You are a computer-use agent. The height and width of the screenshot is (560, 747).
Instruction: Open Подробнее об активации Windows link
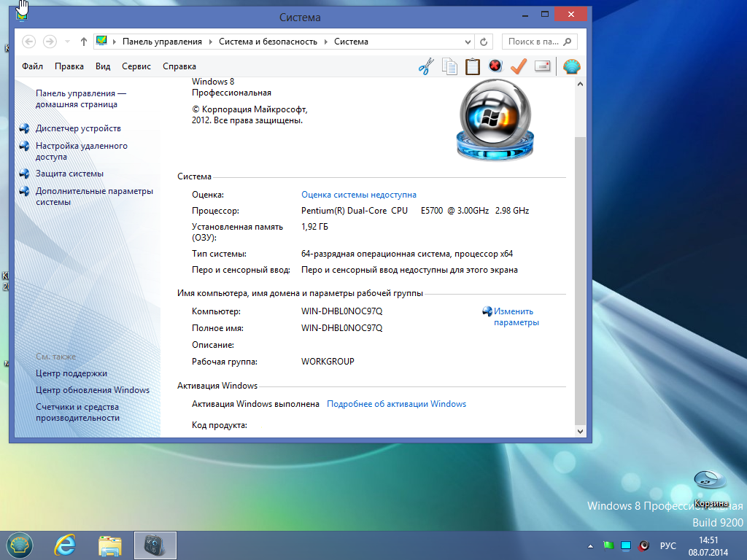click(396, 404)
